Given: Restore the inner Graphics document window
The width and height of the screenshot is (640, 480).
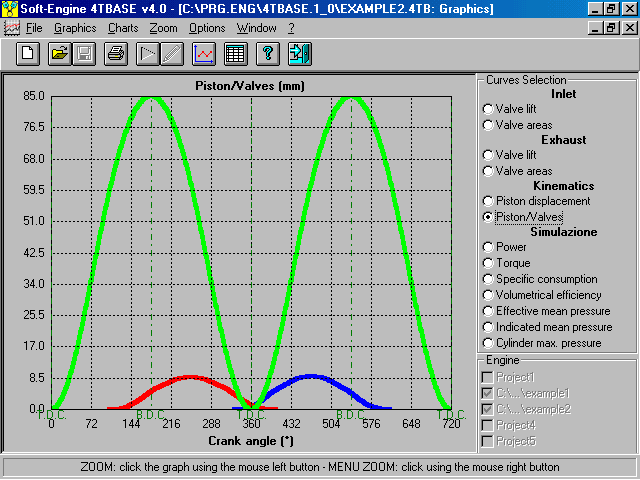Looking at the screenshot, I should (x=611, y=28).
